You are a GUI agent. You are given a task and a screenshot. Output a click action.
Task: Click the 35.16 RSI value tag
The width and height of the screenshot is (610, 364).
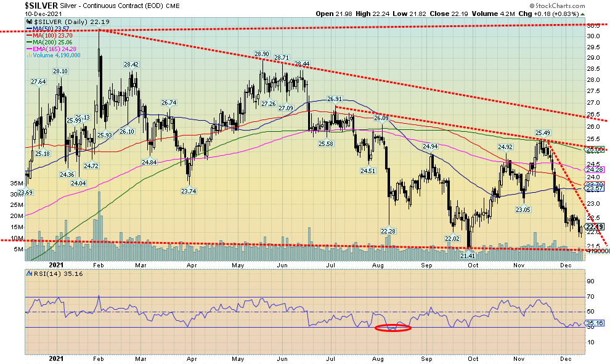tap(594, 322)
